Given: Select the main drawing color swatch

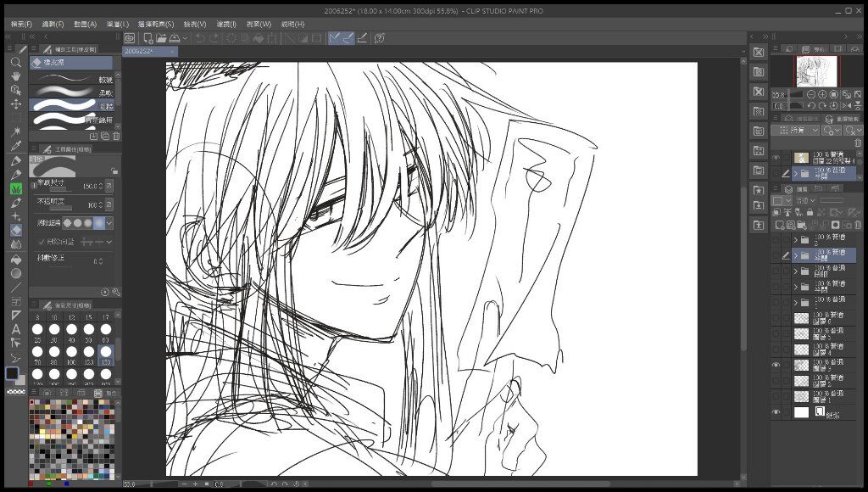Looking at the screenshot, I should point(12,373).
